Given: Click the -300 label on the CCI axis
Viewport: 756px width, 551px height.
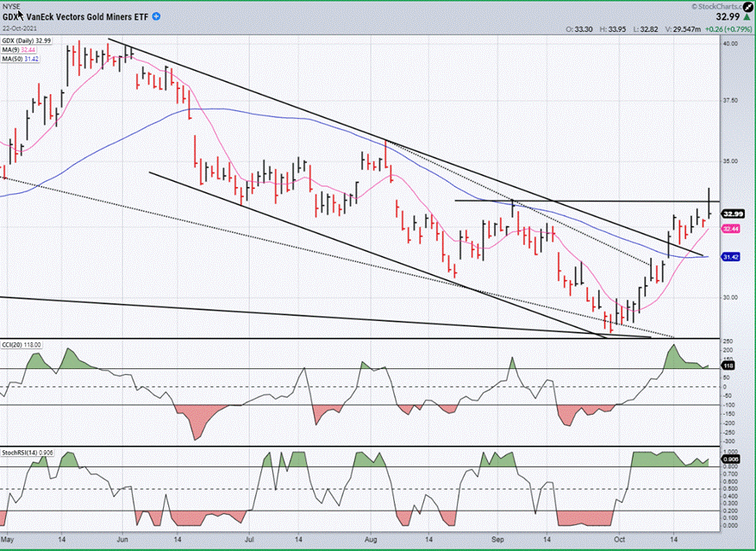Looking at the screenshot, I should click(x=728, y=441).
